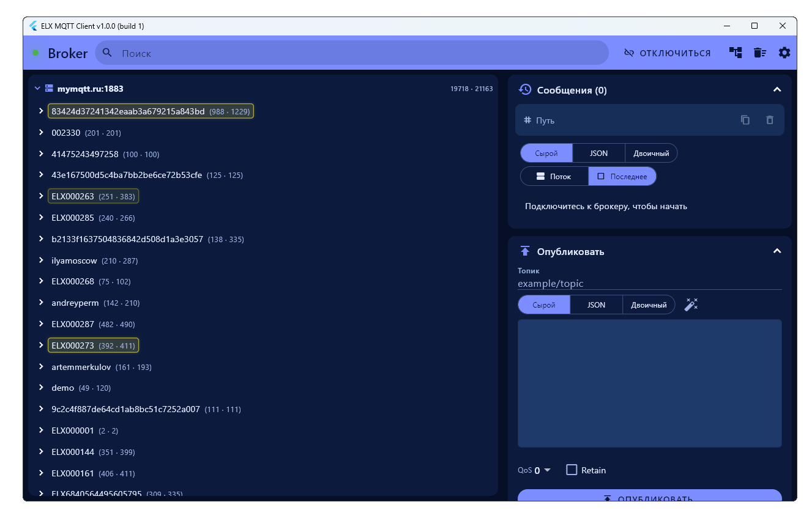The width and height of the screenshot is (812, 521).
Task: Select the ELX000268 topic row
Action: [91, 281]
